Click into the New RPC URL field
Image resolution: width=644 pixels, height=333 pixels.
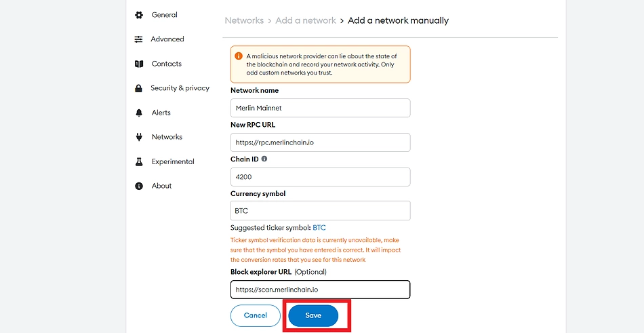[320, 142]
